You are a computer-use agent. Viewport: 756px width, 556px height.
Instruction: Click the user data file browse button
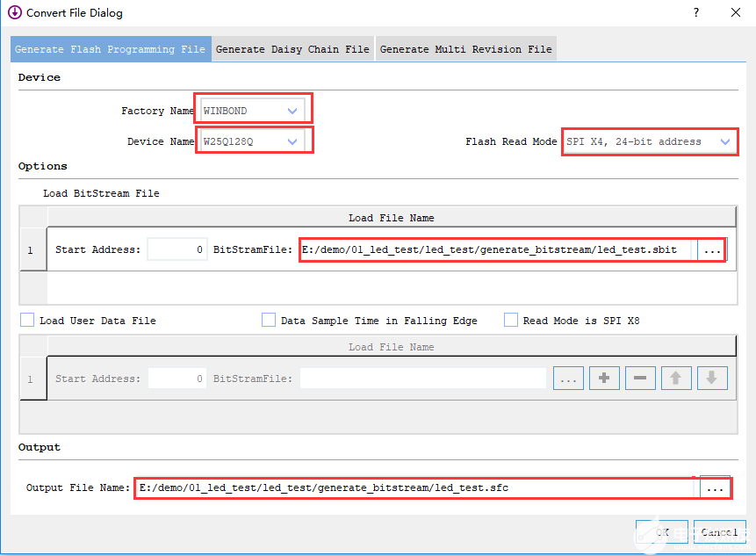pyautogui.click(x=568, y=378)
